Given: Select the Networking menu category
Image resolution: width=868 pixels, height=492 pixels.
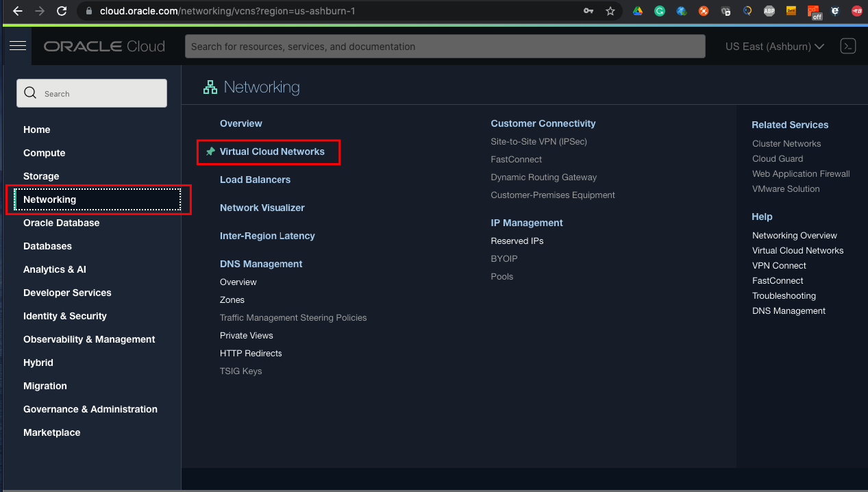Looking at the screenshot, I should [97, 199].
